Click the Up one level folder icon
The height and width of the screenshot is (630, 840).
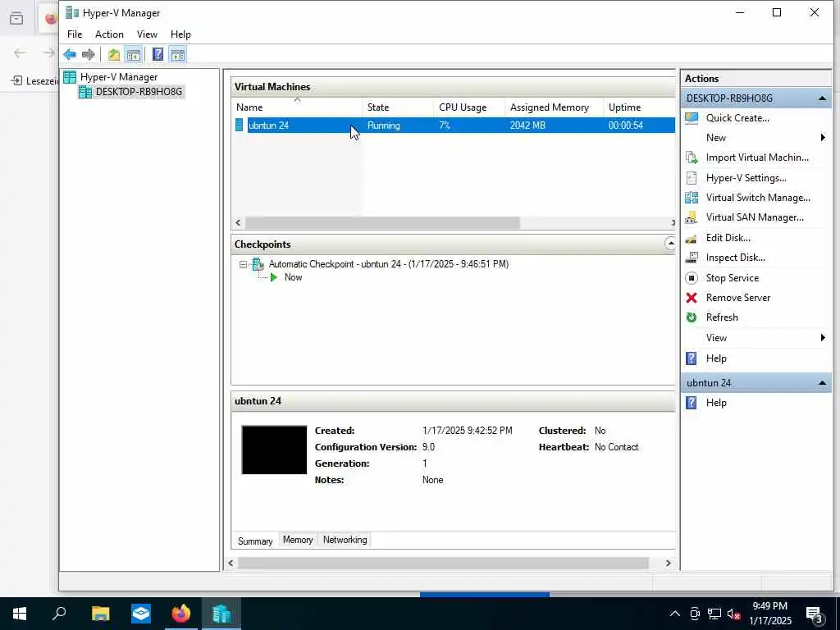coord(113,54)
